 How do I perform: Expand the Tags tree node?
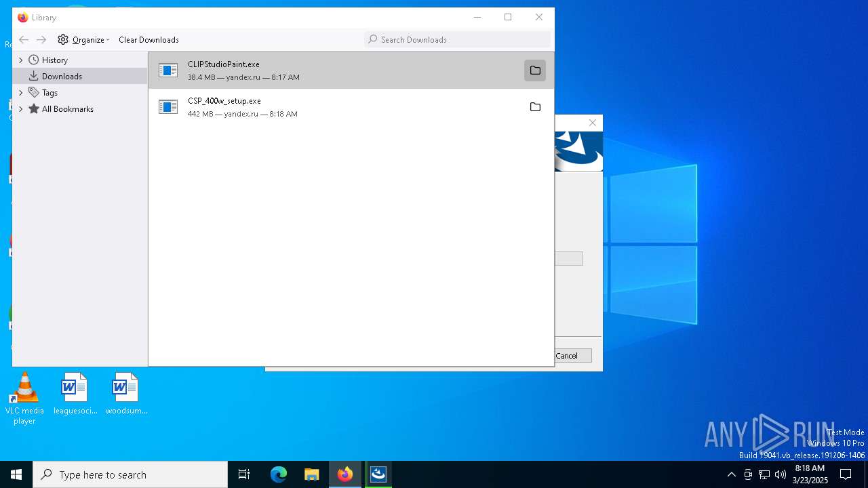tap(20, 93)
